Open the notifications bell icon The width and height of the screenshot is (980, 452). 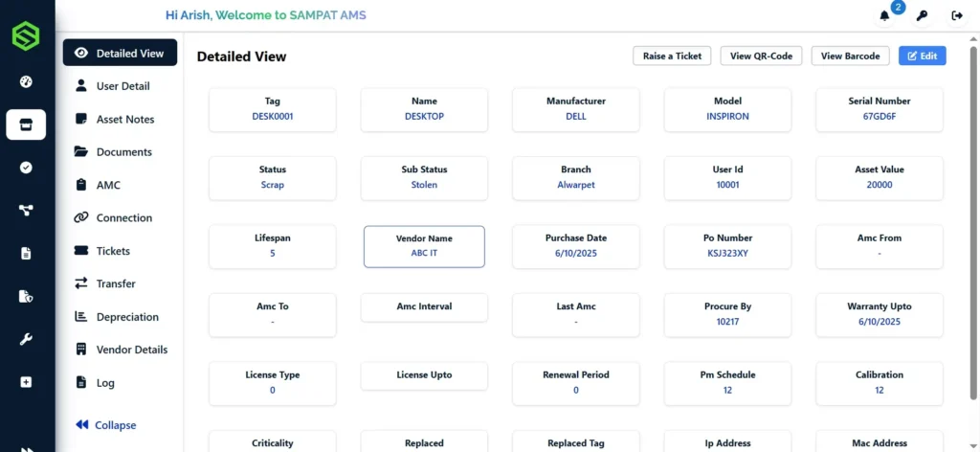(884, 15)
